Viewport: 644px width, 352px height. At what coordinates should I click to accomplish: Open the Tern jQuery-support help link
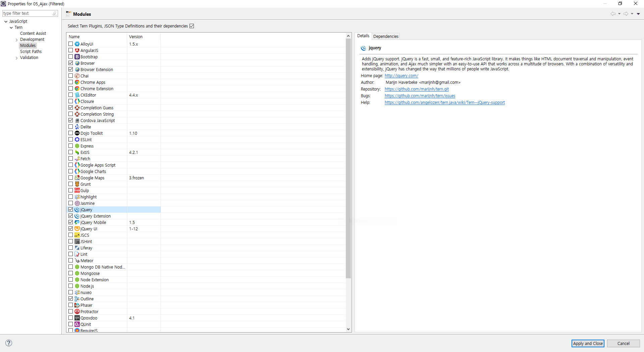pyautogui.click(x=445, y=103)
